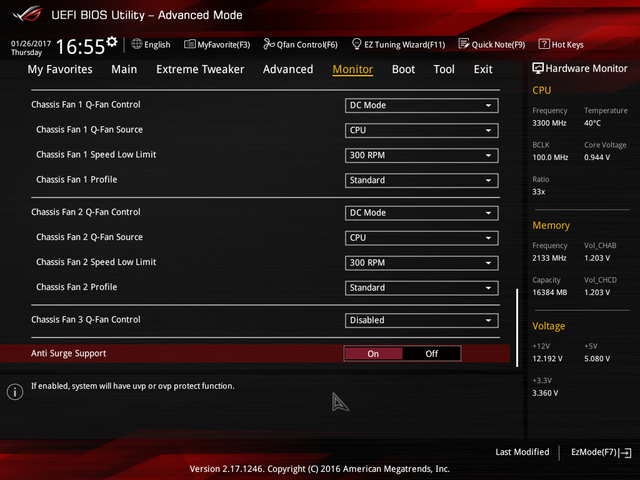
Task: Open Chassis Fan 1 Q-Fan Source dropdown
Action: [x=421, y=130]
